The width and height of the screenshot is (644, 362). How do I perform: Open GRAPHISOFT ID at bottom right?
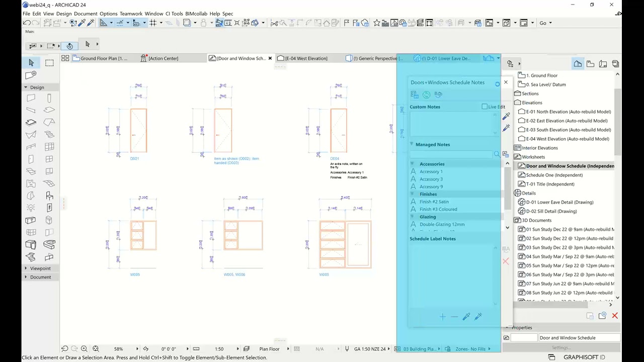[584, 357]
